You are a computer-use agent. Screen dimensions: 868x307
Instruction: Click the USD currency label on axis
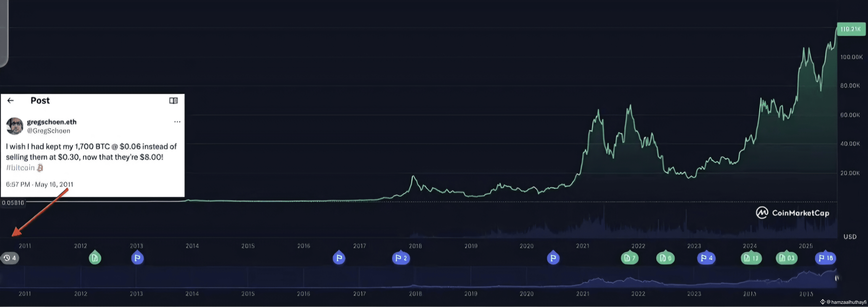[x=850, y=236]
